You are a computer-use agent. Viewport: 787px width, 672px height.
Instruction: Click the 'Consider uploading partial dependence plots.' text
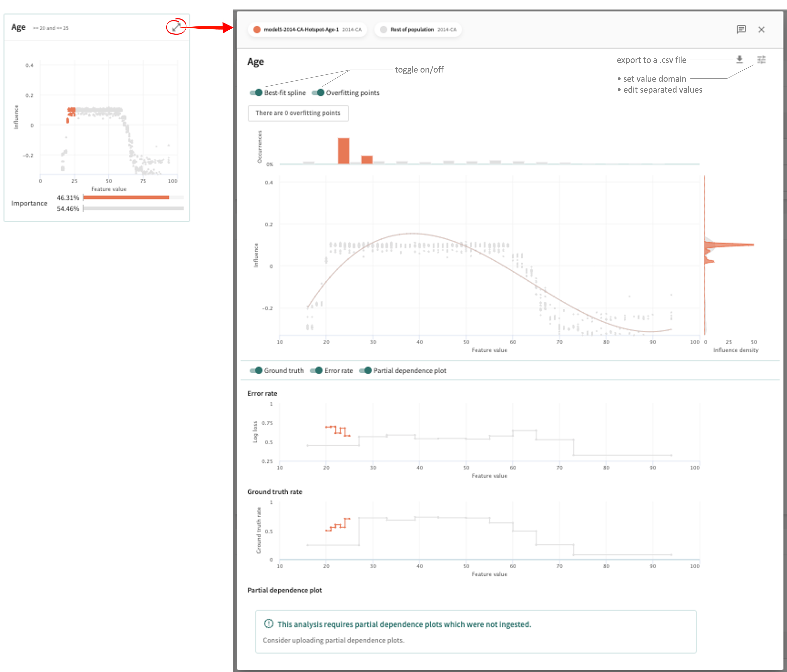tap(333, 640)
